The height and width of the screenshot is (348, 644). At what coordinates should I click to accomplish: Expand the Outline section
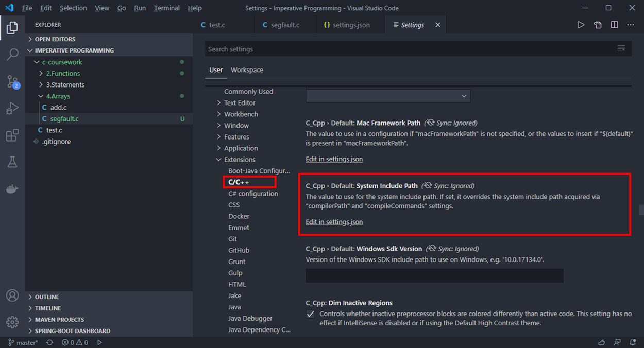[x=109, y=297]
